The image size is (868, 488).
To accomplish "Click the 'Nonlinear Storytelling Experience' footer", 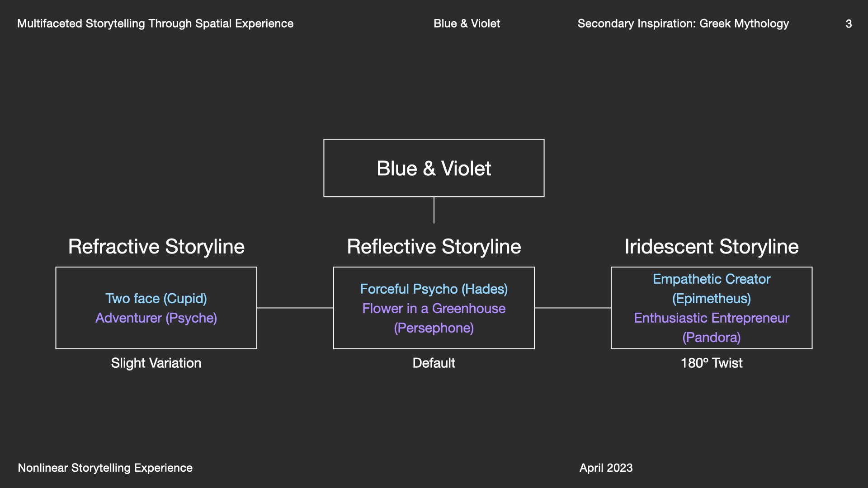I will pos(105,468).
